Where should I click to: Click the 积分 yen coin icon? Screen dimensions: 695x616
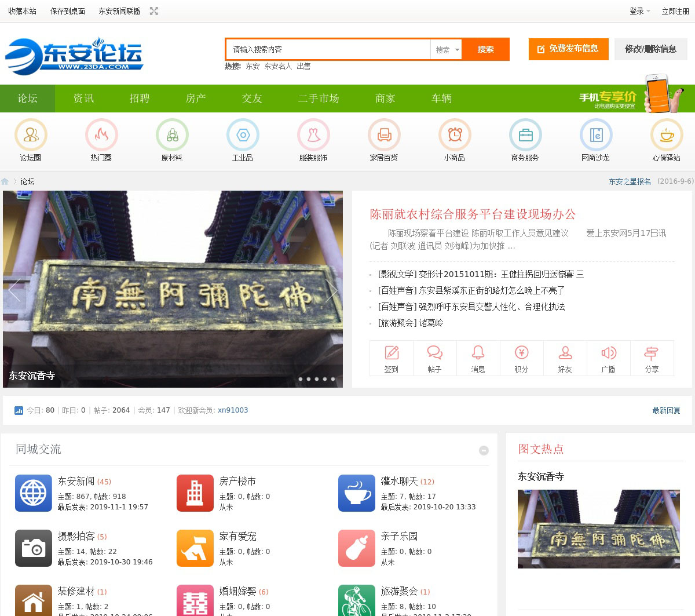(x=521, y=353)
